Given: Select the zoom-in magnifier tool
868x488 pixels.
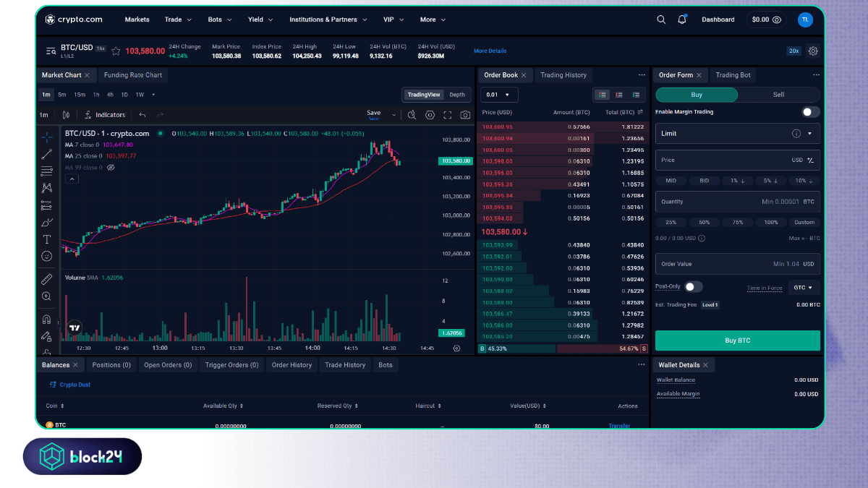Looking at the screenshot, I should 47,296.
